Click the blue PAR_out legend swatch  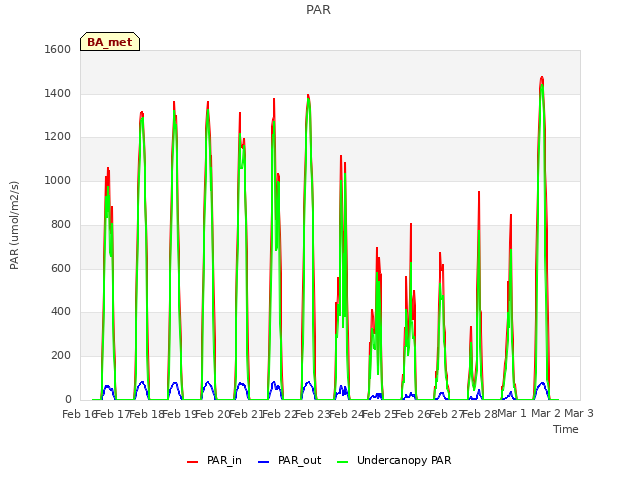(x=264, y=462)
